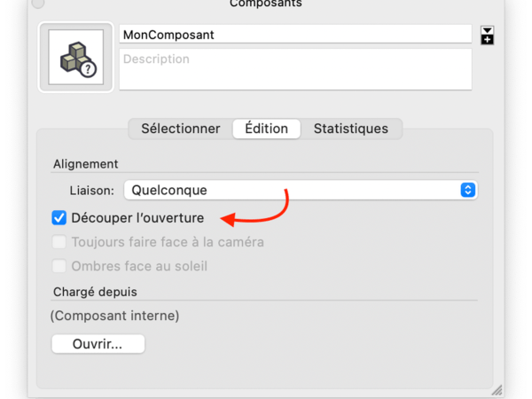Click the Liaison: label
The image size is (532, 399).
92,190
